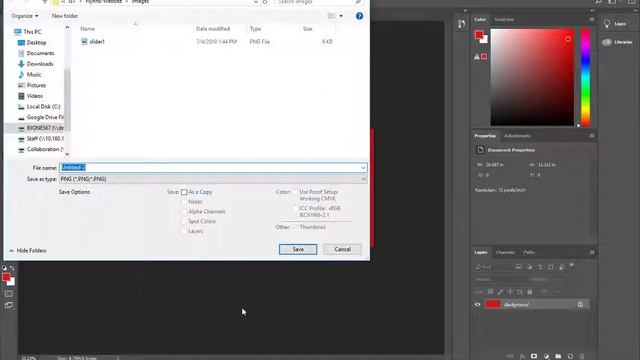The height and width of the screenshot is (360, 640).
Task: Select Google Drive in the folder tree
Action: tap(44, 117)
